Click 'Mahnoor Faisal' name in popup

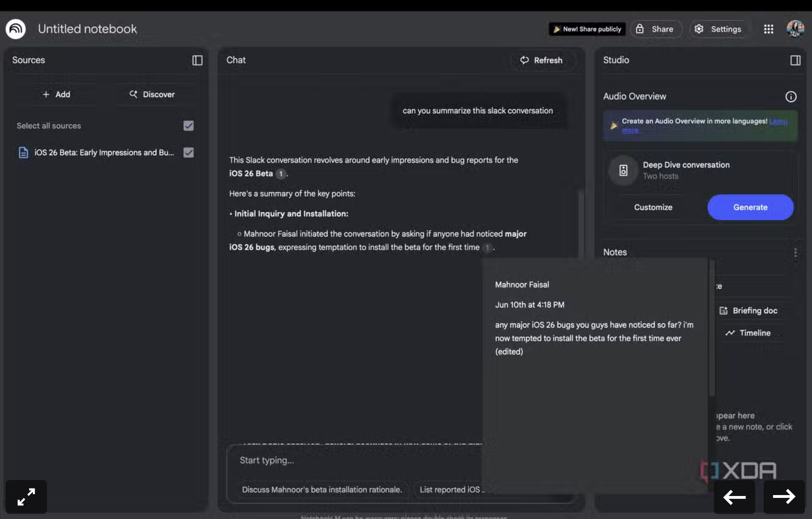coord(522,284)
